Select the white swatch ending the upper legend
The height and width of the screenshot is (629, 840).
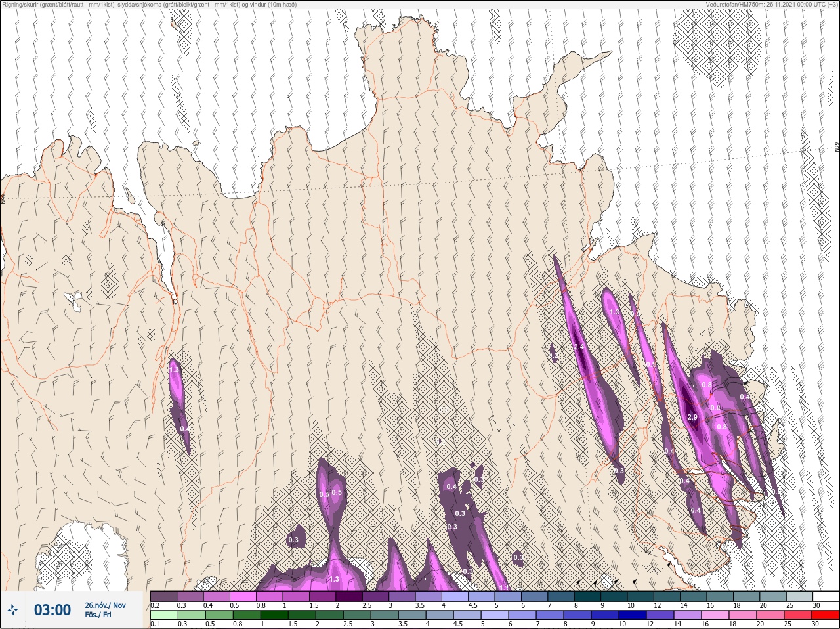(x=826, y=596)
